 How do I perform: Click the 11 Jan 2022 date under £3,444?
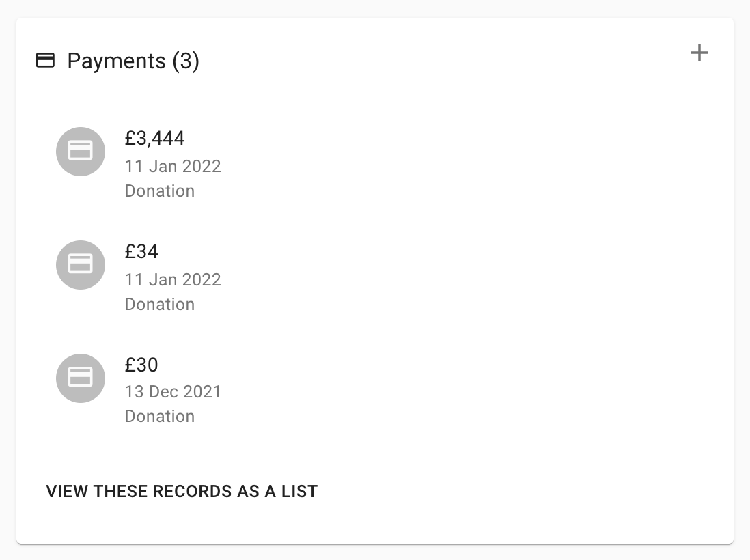pyautogui.click(x=173, y=167)
